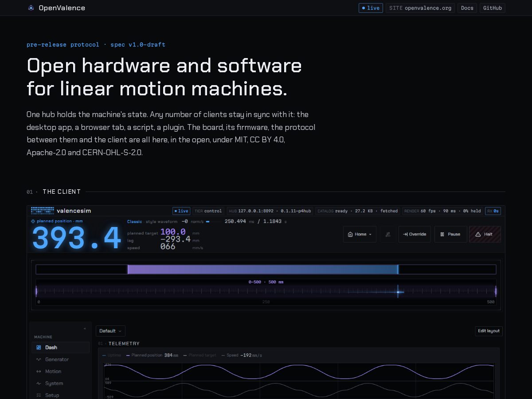The width and height of the screenshot is (532, 399).
Task: Click the norm/s speed slider
Action: pyautogui.click(x=214, y=222)
